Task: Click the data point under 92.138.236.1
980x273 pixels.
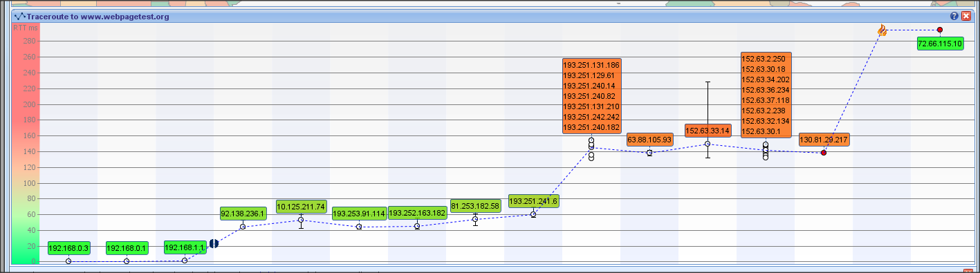Action: pyautogui.click(x=243, y=227)
